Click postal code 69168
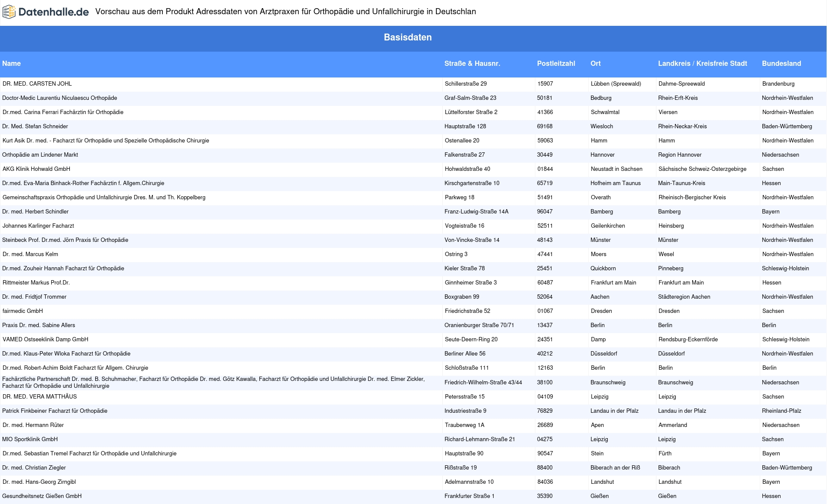Viewport: 827px width, 504px height. (545, 127)
